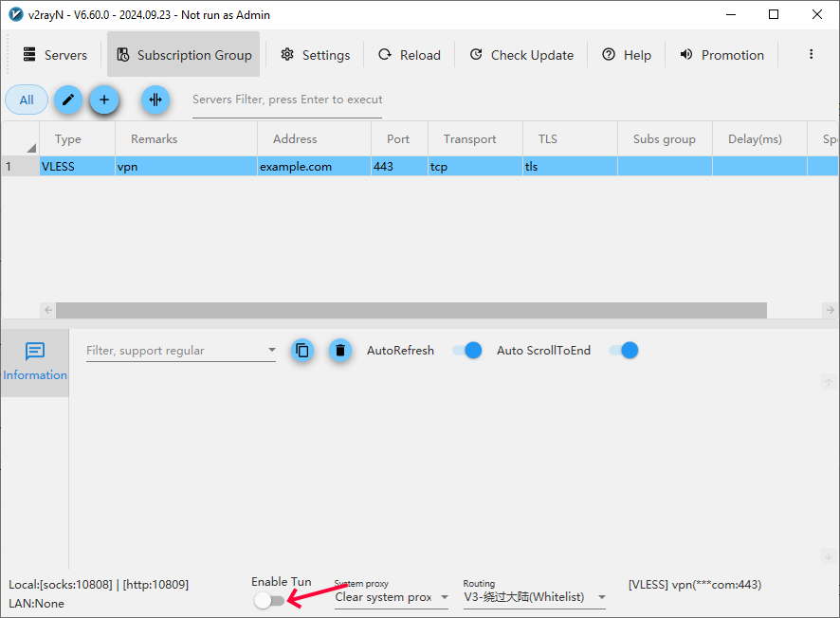Toggle the Enable Tun switch
The width and height of the screenshot is (840, 618).
tap(269, 600)
